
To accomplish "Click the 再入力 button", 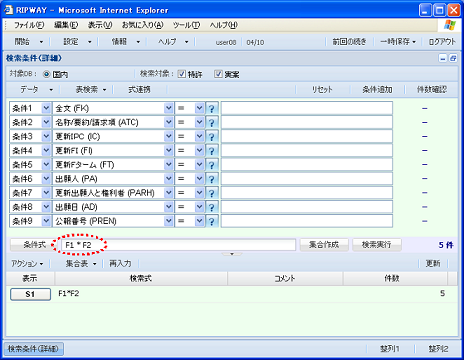I will (120, 264).
